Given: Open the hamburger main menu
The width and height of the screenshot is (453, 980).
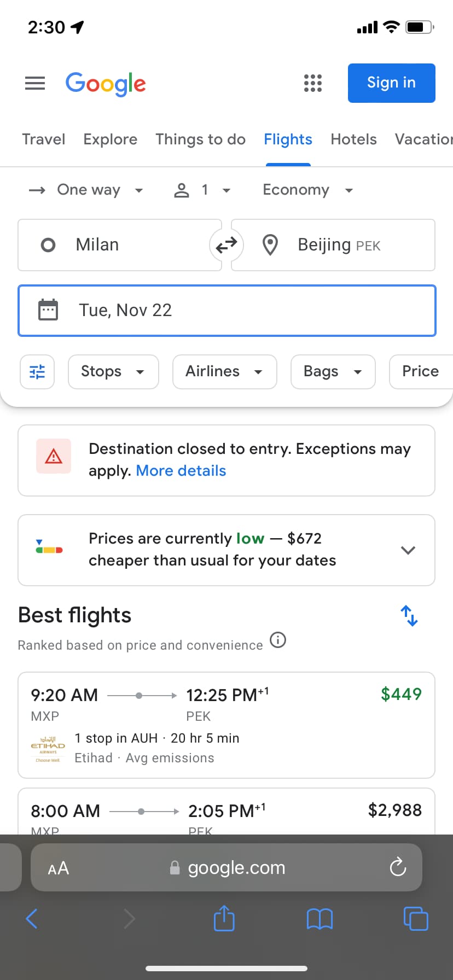Looking at the screenshot, I should [35, 83].
